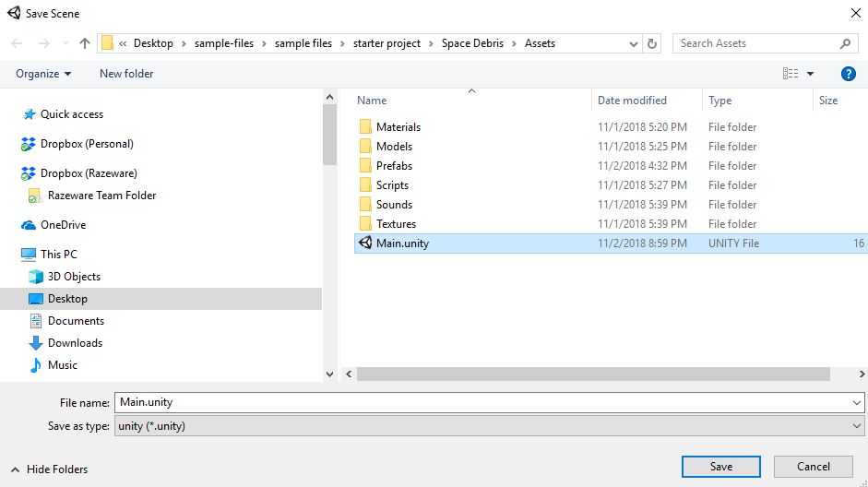Open the Organize menu
Viewport: 868px width, 487px height.
tap(43, 74)
